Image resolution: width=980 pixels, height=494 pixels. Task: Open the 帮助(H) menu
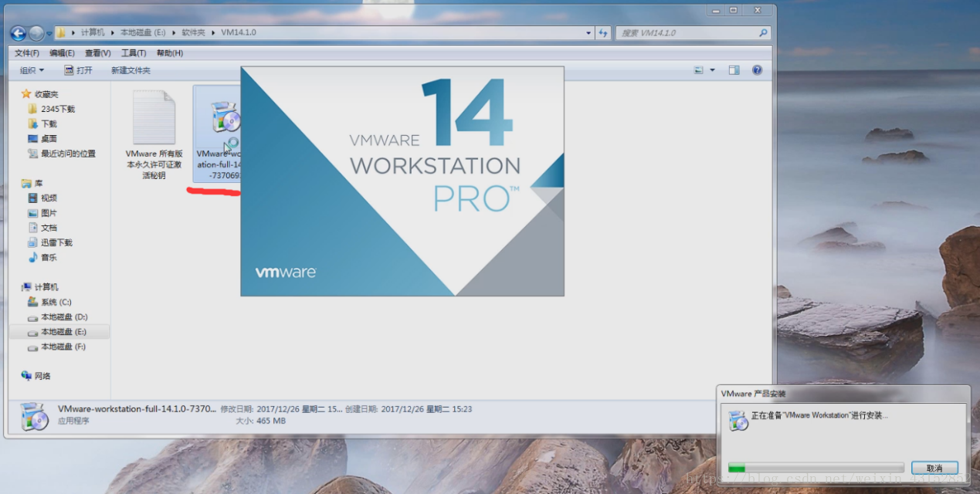pos(170,53)
